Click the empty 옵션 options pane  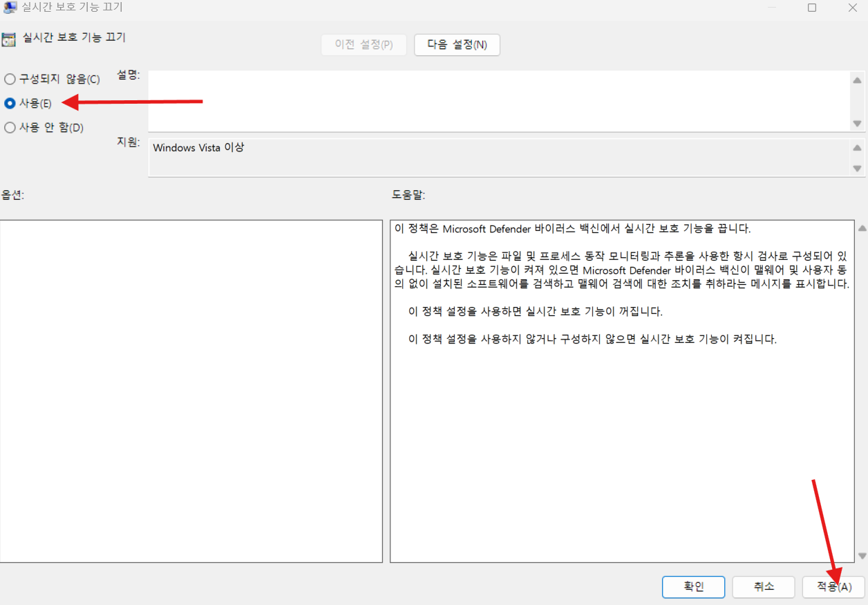[191, 391]
